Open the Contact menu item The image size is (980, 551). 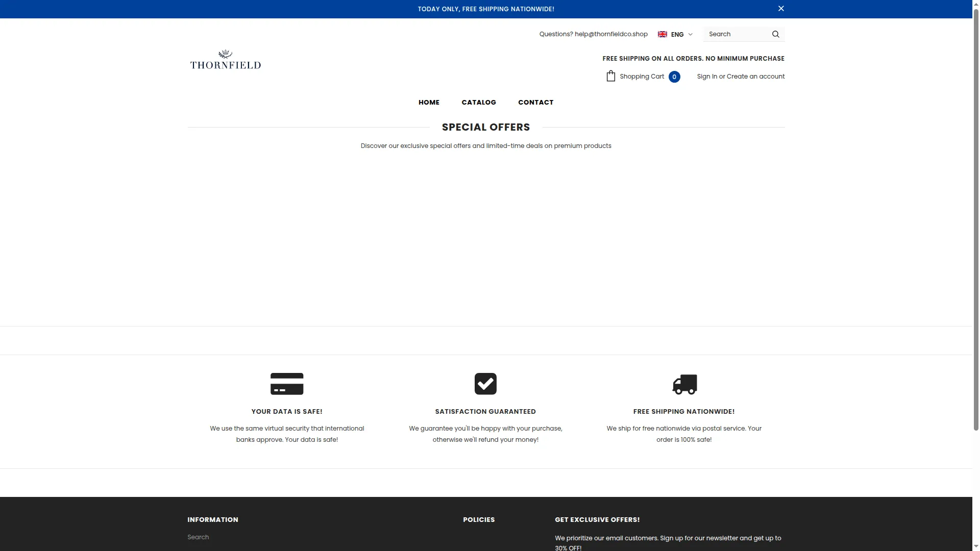pos(535,102)
